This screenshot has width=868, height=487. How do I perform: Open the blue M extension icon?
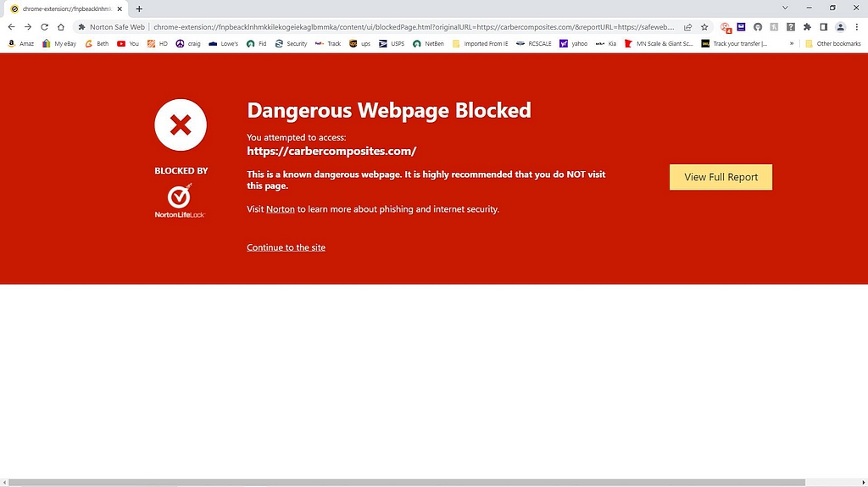741,26
